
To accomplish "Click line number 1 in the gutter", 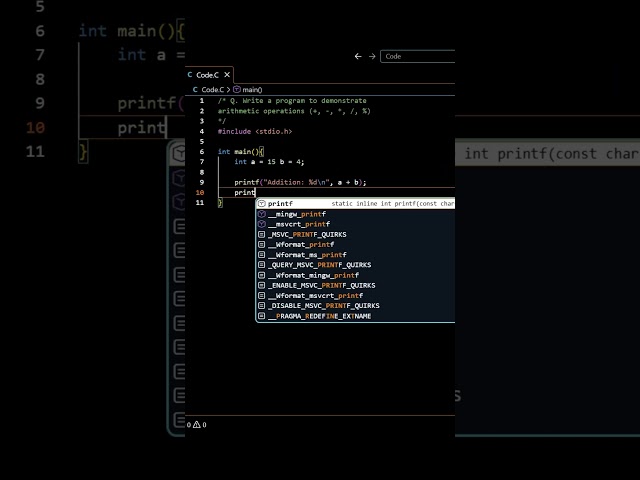I will [x=202, y=100].
